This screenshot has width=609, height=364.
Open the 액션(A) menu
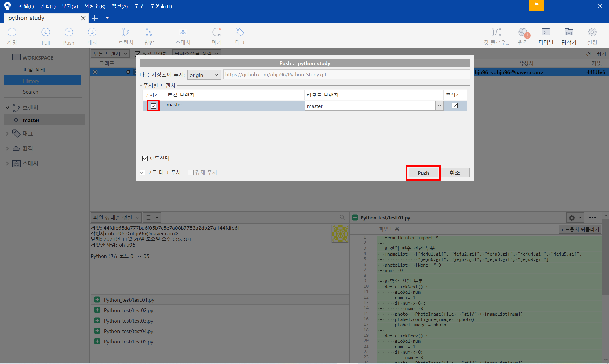tap(120, 6)
